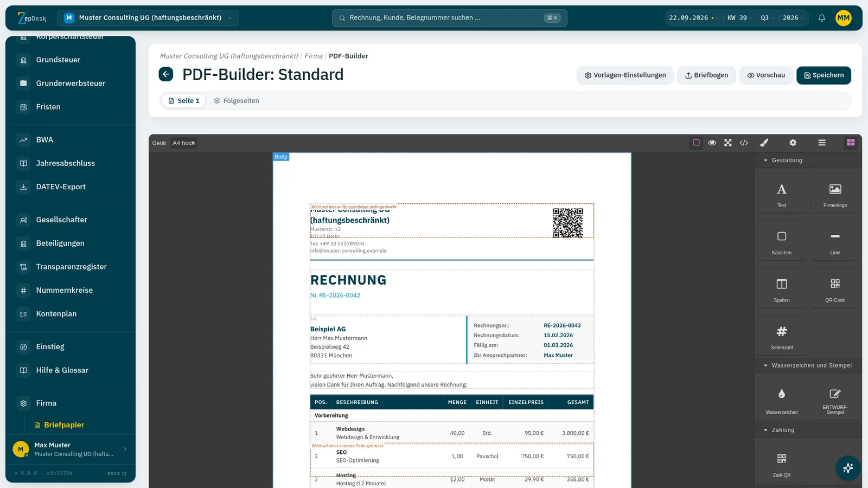Open the Vorschau preview

(x=766, y=75)
